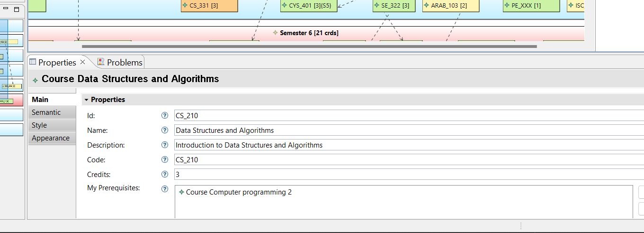Viewport: 644px width, 233px height.
Task: Click the help icon beside Code field
Action: (165, 159)
